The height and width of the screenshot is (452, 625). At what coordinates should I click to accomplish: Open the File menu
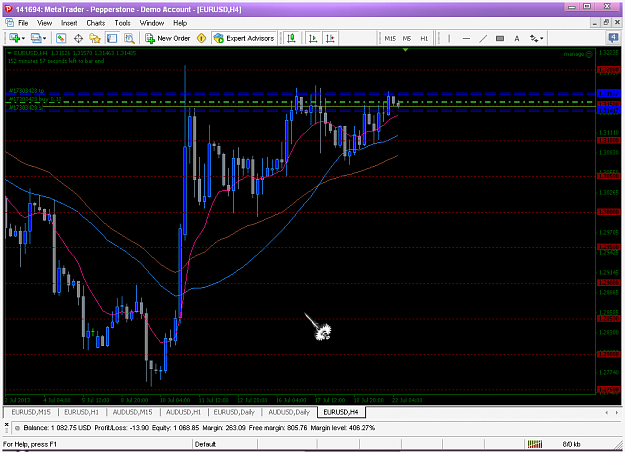(23, 23)
